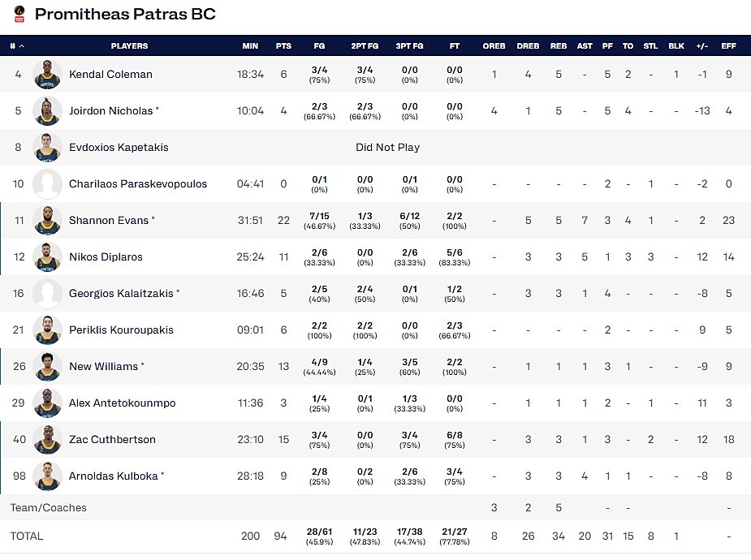
Task: Click Charilaos Paraskevopoulos's placeholder avatar
Action: pyautogui.click(x=47, y=183)
